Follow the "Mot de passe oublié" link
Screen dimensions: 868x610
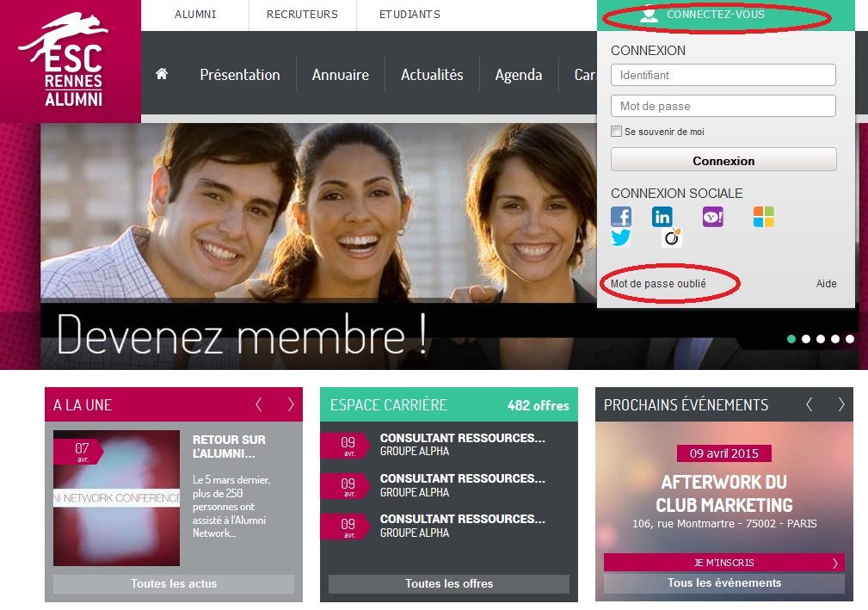pos(658,284)
